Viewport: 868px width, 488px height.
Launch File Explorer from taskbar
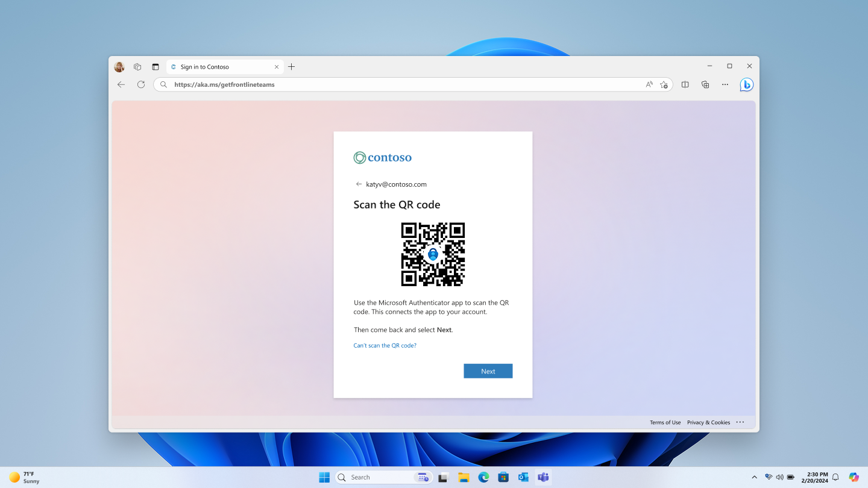(464, 477)
